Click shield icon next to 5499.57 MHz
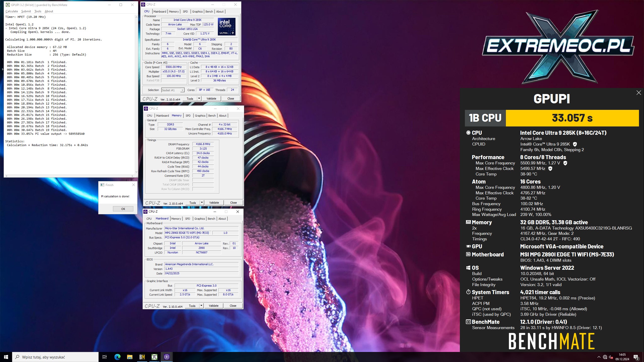The image size is (644, 362). point(550,169)
